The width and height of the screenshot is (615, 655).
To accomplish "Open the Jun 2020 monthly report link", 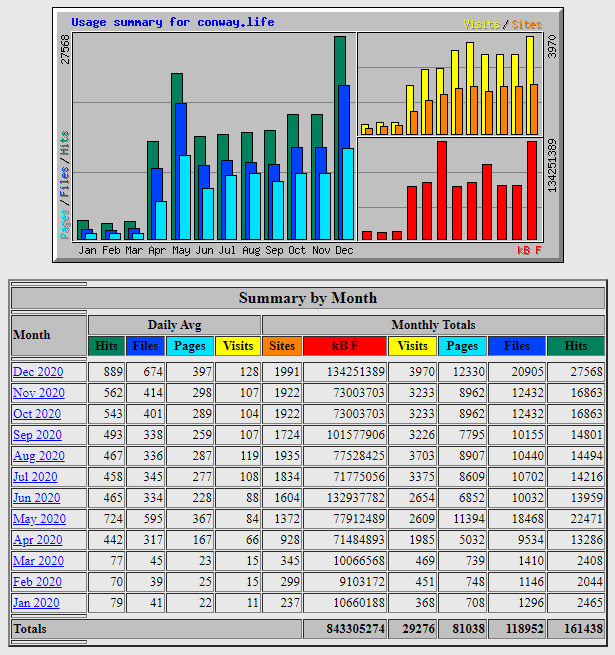I will coord(36,498).
